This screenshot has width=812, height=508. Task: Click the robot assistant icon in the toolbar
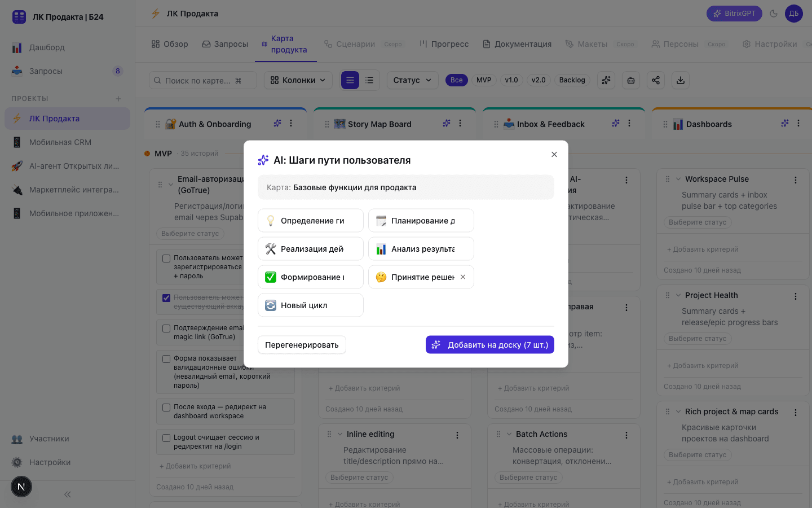click(631, 80)
